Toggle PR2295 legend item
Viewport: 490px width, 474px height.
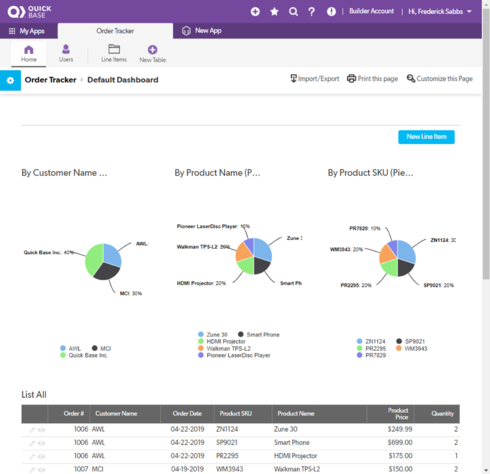pyautogui.click(x=371, y=348)
